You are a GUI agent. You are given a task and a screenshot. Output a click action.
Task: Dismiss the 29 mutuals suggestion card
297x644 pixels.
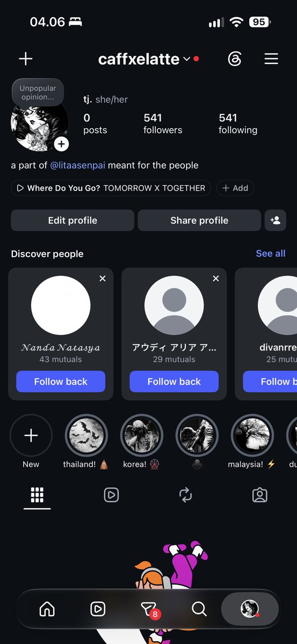[x=216, y=279]
